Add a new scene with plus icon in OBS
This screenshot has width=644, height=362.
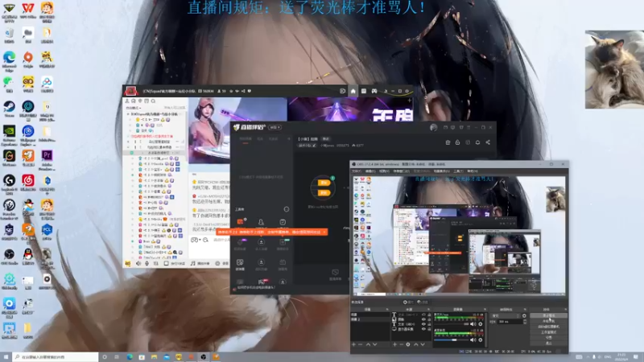click(x=353, y=344)
